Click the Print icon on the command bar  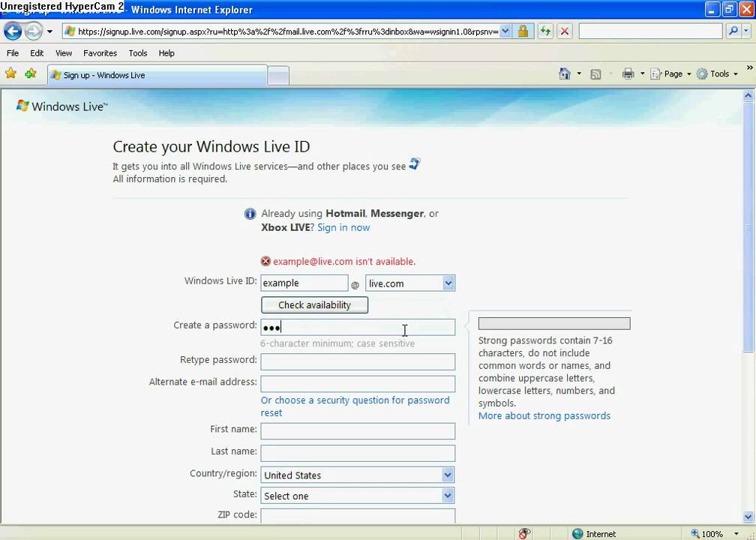pos(628,74)
